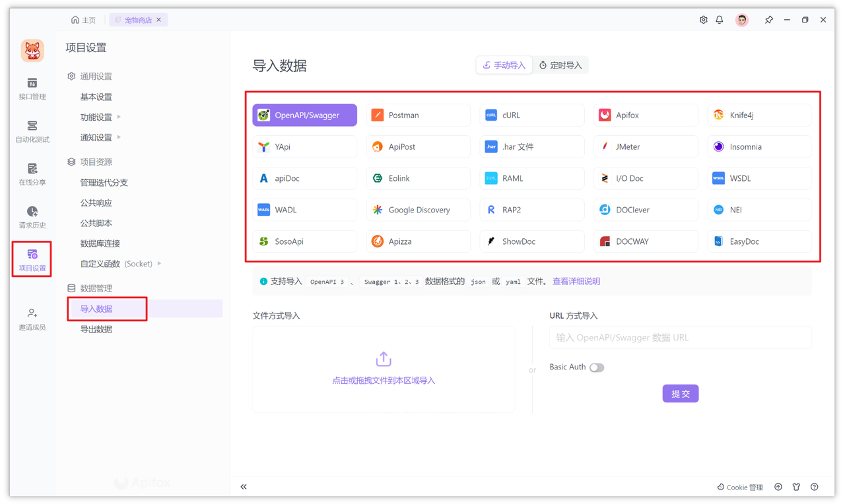Viewport: 845px width, 504px height.
Task: Click the Apifox fox logo
Action: (x=32, y=51)
